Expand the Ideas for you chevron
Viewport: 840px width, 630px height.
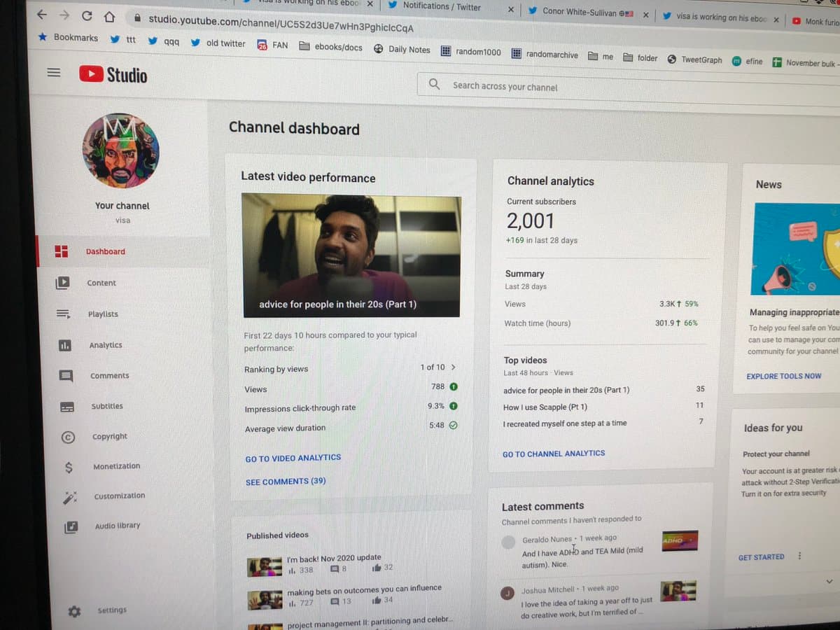tap(829, 581)
